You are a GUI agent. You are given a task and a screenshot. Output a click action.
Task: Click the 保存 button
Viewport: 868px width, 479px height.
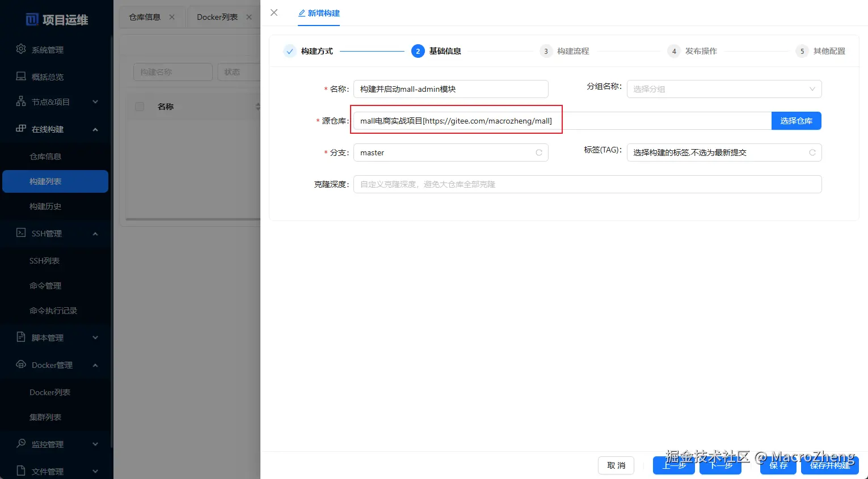pos(778,465)
